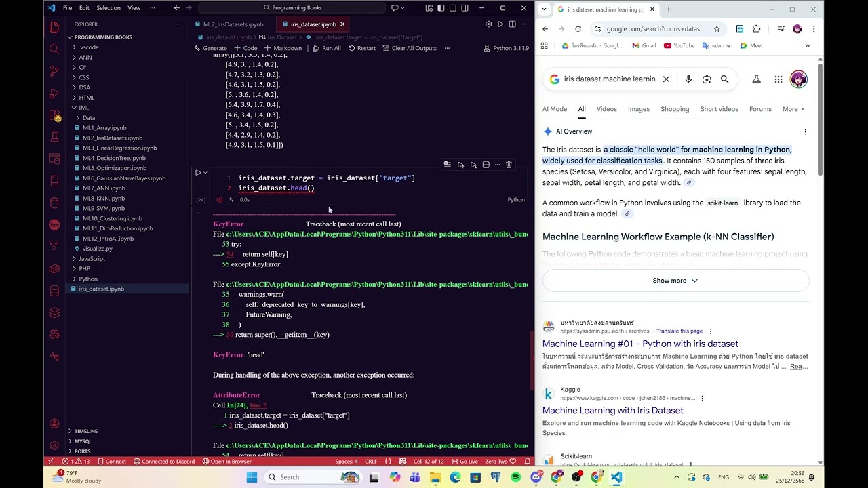The width and height of the screenshot is (868, 488).
Task: Add a Code cell from the toolbar
Action: click(x=245, y=48)
